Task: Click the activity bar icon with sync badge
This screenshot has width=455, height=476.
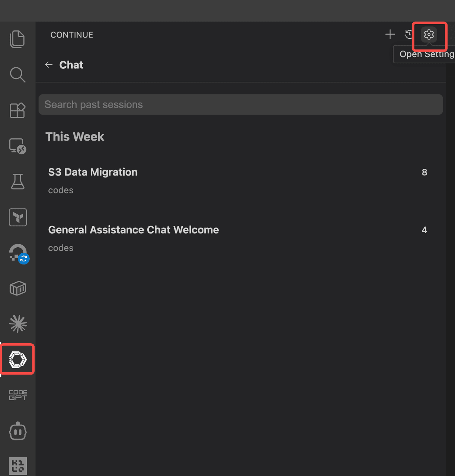Action: coord(18,253)
